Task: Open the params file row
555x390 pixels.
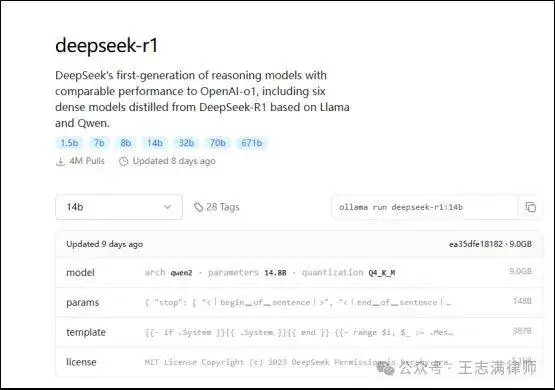Action: [299, 303]
